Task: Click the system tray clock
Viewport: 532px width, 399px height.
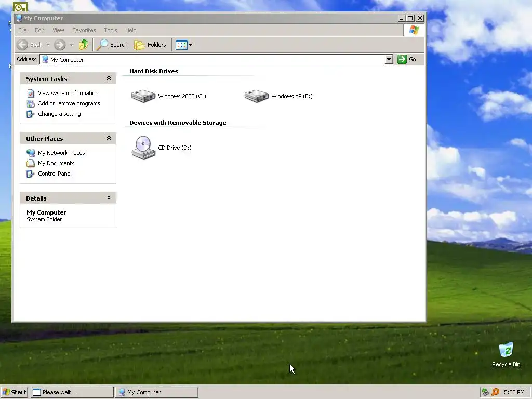Action: coord(514,392)
